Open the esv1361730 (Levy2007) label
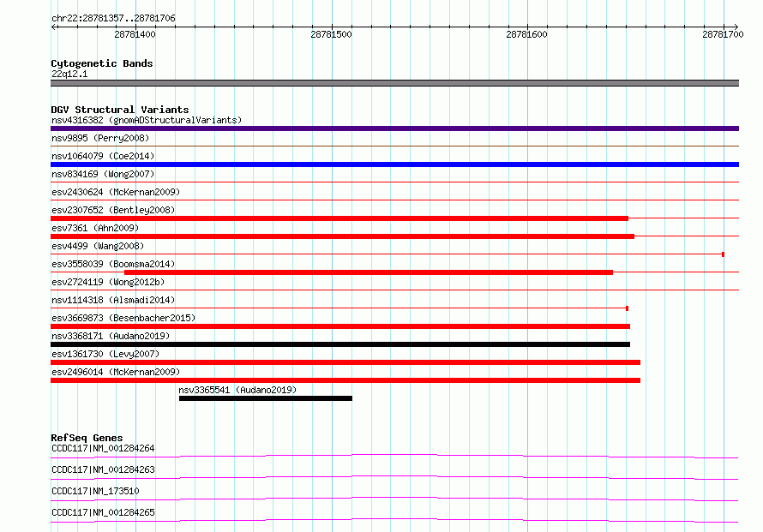This screenshot has width=763, height=532. [105, 354]
